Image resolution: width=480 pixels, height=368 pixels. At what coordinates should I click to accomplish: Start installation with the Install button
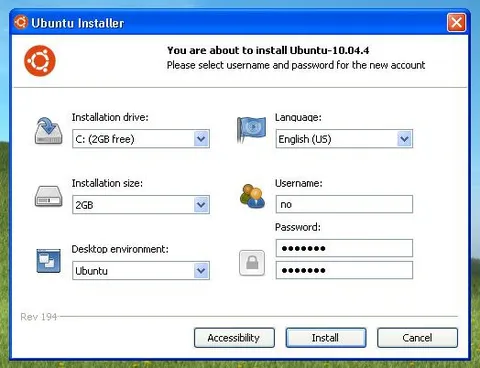(326, 338)
